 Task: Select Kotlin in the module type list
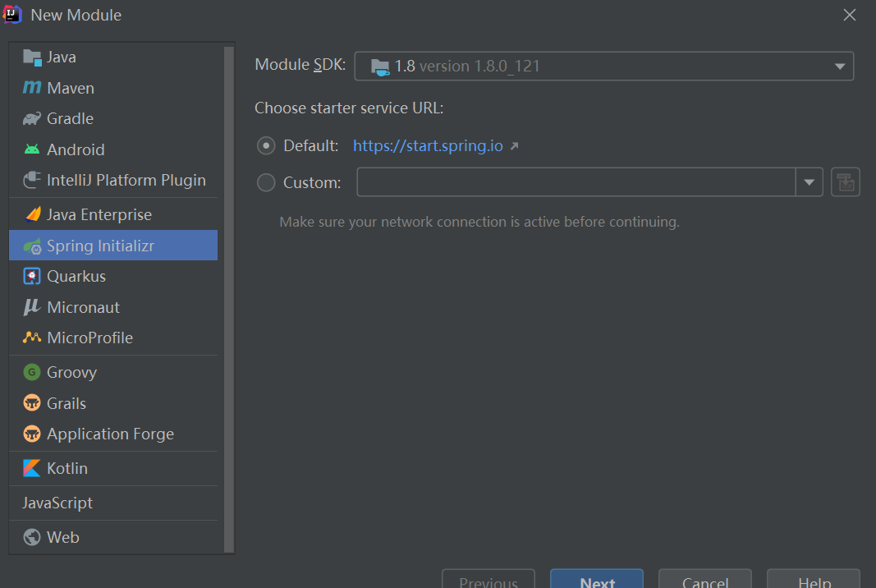click(113, 468)
